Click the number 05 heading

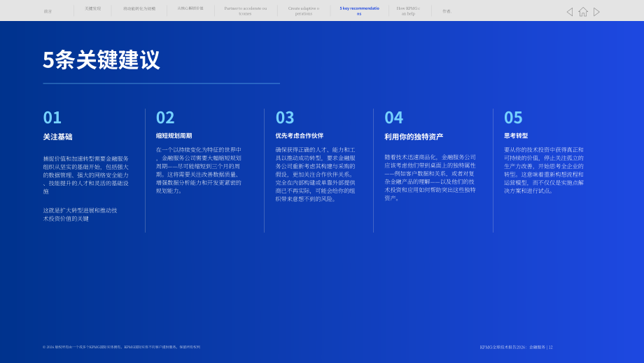click(x=513, y=118)
